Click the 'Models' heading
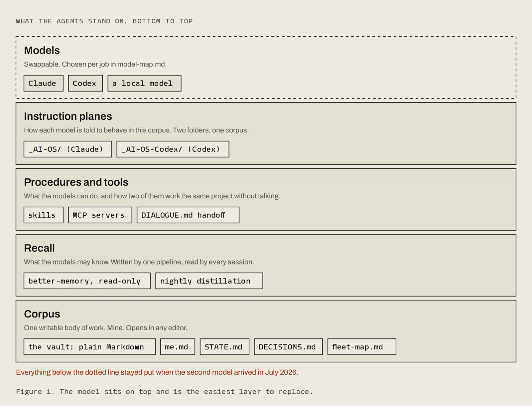This screenshot has width=532, height=406. click(42, 50)
